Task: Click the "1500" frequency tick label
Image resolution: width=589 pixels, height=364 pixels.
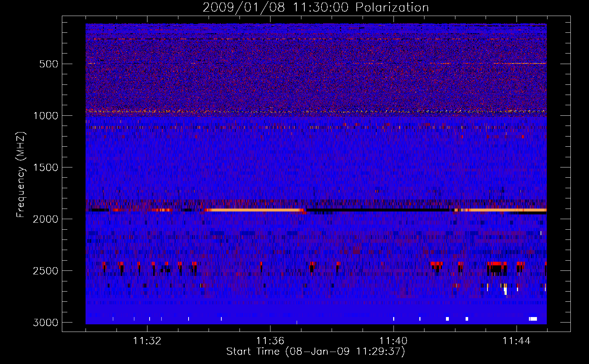Action: click(x=46, y=167)
